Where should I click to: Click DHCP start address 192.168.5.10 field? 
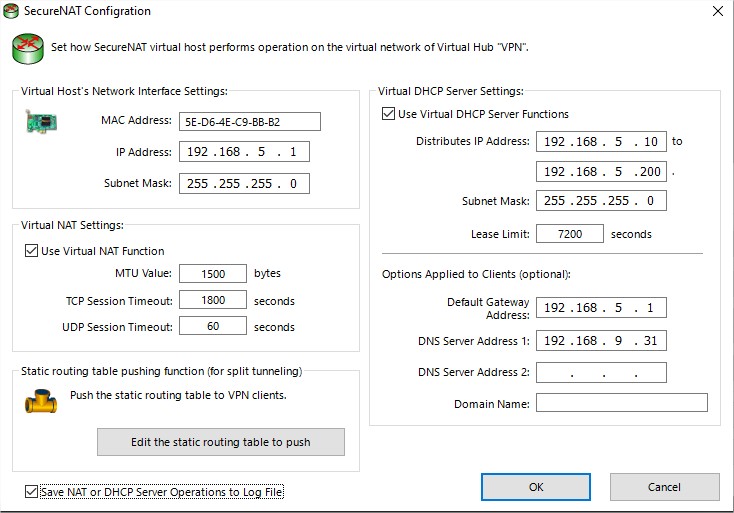point(601,141)
